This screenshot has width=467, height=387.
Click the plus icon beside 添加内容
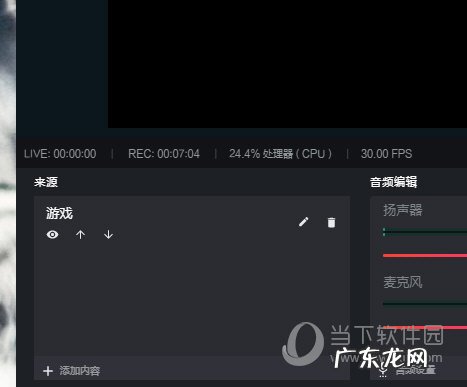48,371
